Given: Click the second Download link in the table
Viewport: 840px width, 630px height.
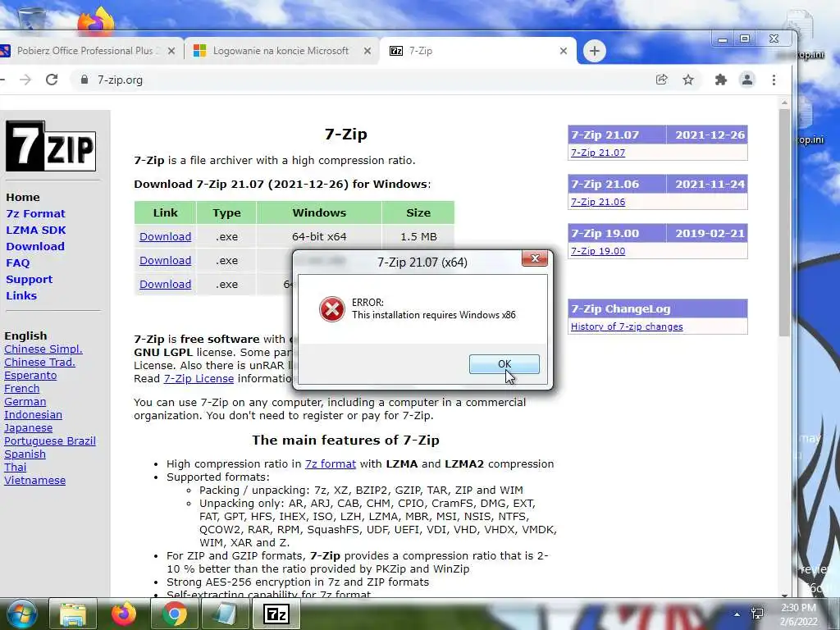Looking at the screenshot, I should click(x=165, y=260).
